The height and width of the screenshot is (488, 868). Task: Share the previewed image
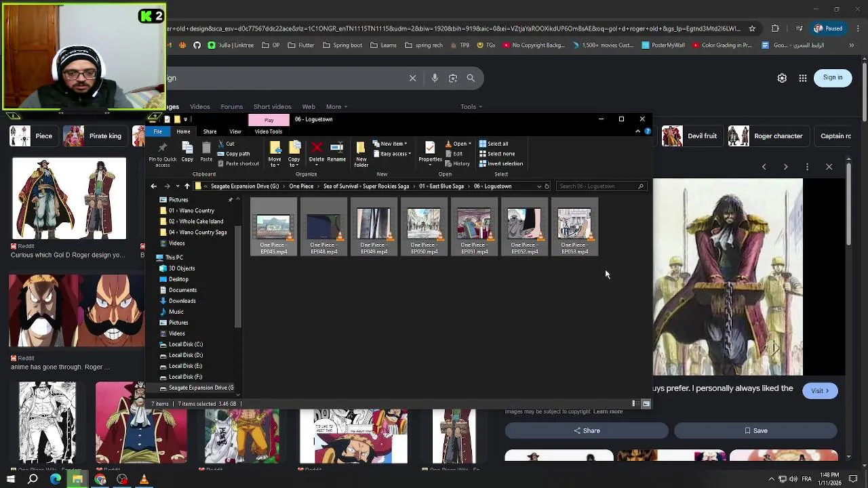click(x=587, y=431)
